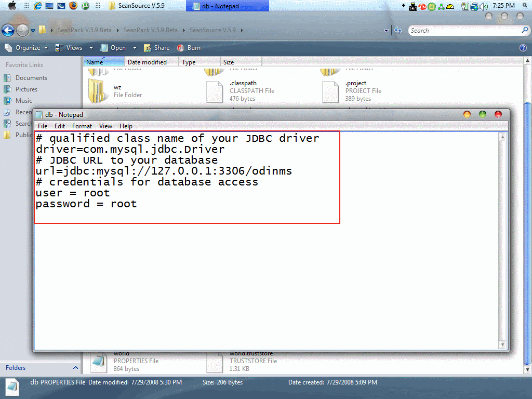Viewport: 532px width, 399px height.
Task: Open recent pages dropdown beside forward button
Action: pos(33,31)
